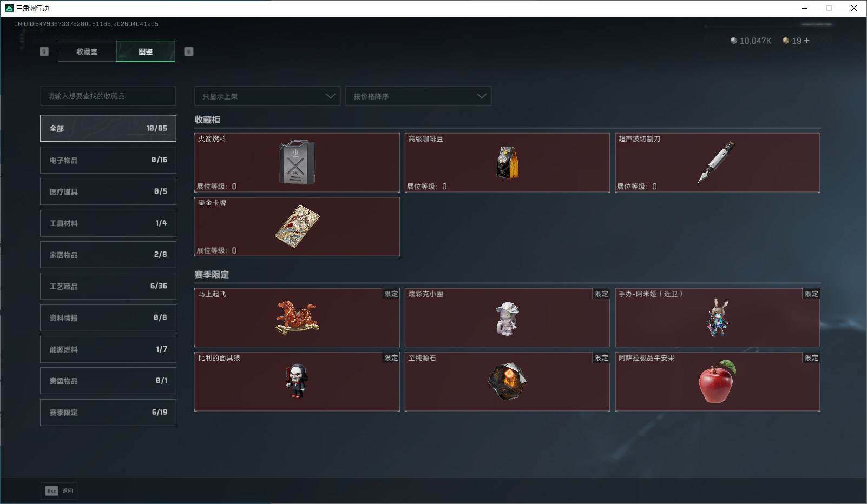Show the 赛季限定 category list
Screen dimensions: 867x504
click(x=108, y=412)
